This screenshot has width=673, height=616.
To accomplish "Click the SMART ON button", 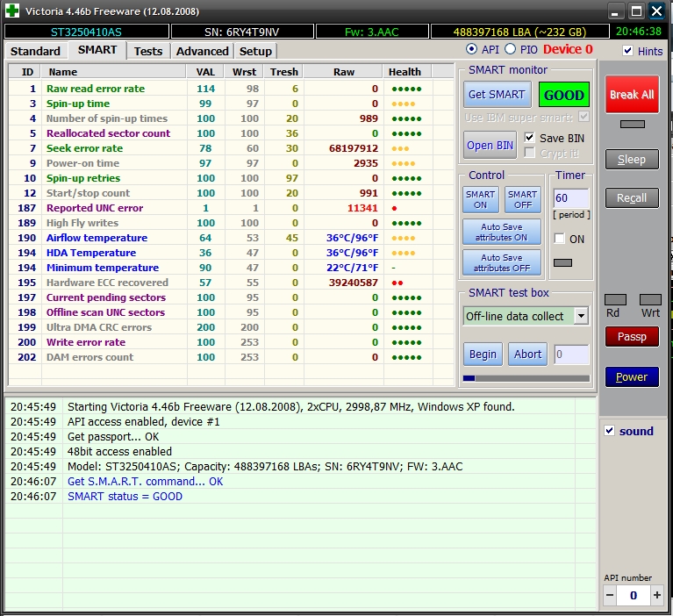I will [x=481, y=199].
